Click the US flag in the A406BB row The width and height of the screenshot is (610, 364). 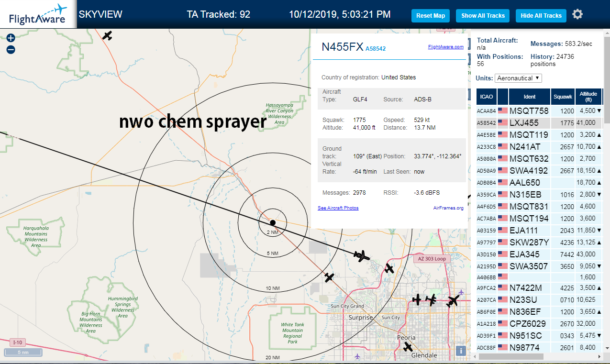click(x=503, y=276)
